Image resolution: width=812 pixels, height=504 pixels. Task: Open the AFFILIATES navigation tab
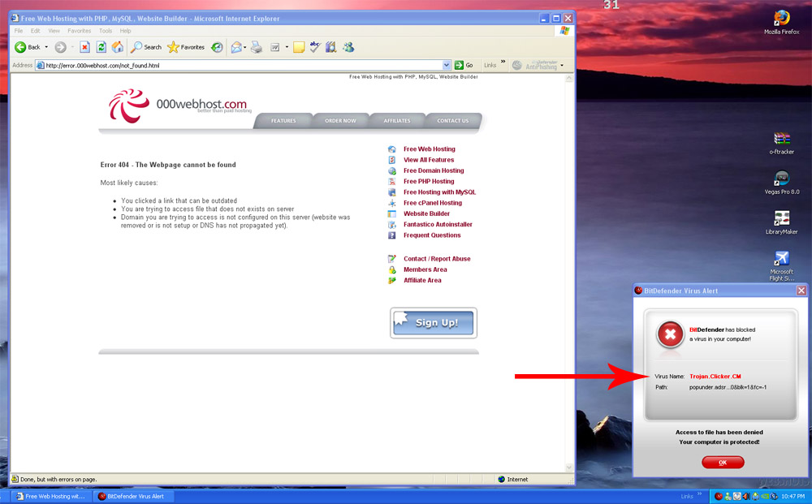397,121
